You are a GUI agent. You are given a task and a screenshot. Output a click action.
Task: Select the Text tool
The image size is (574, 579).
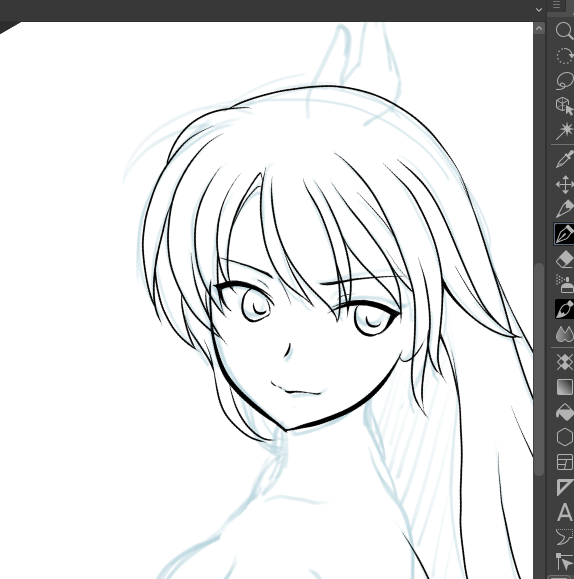tap(565, 512)
